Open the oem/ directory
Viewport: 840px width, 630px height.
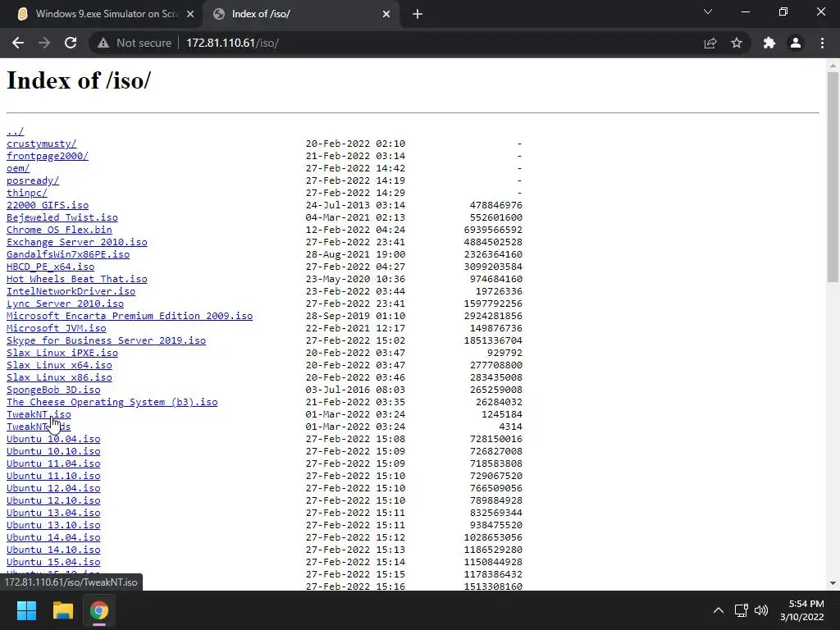tap(18, 168)
